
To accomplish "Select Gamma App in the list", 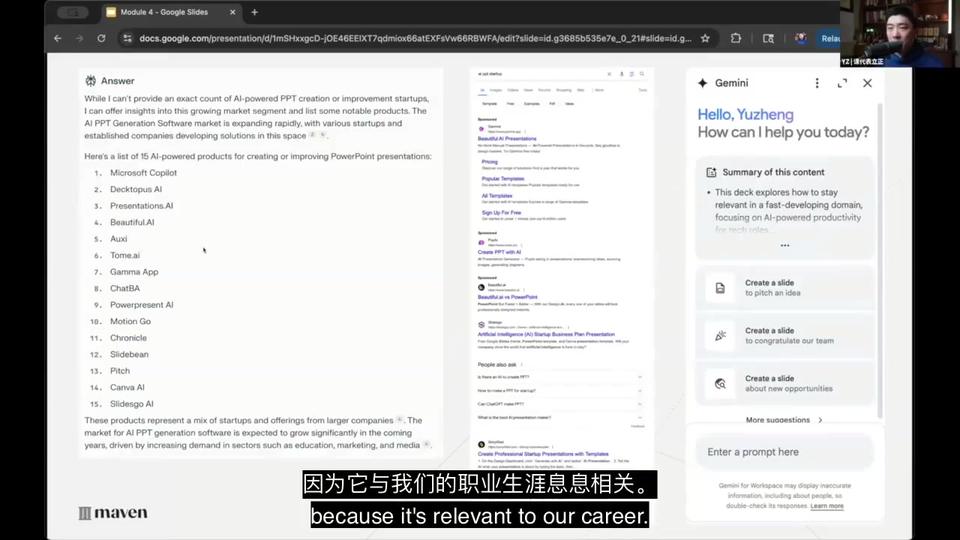I will 134,272.
